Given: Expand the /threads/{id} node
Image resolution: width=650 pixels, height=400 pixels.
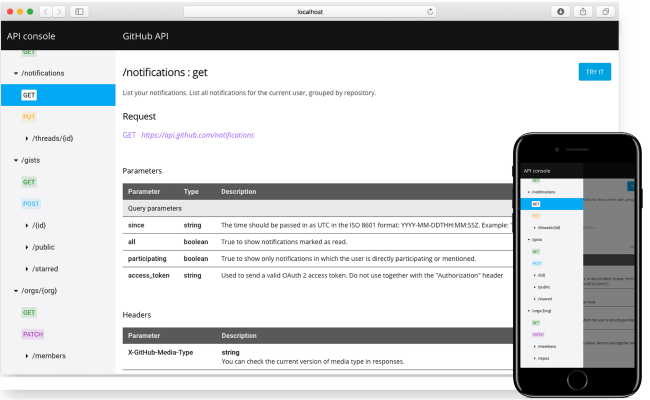Looking at the screenshot, I should coord(27,138).
